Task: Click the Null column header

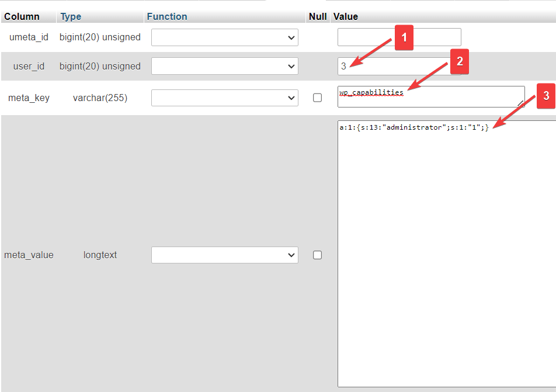Action: pyautogui.click(x=317, y=16)
